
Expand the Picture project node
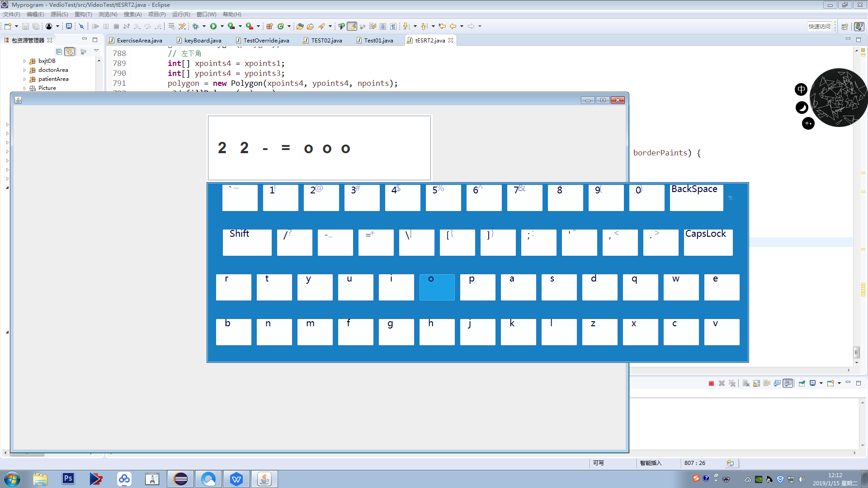(x=24, y=88)
